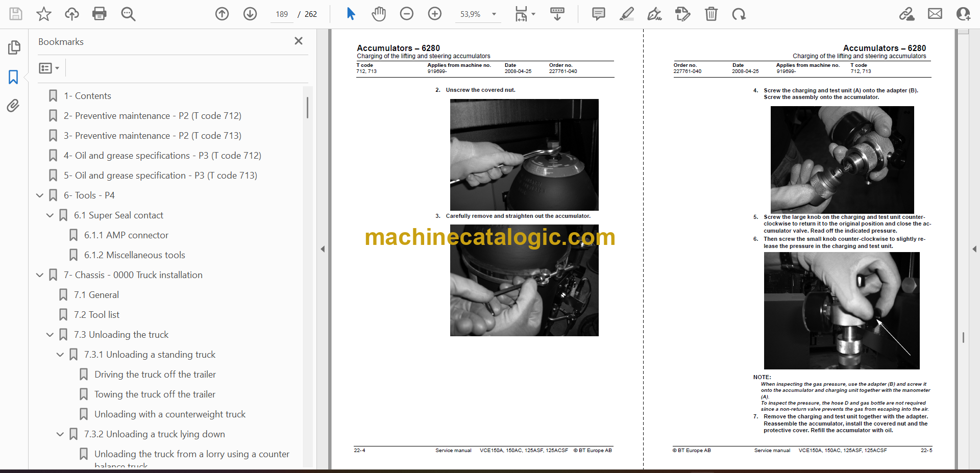Open bookmark Preventive maintenance P2 T code 712
Image resolution: width=980 pixels, height=473 pixels.
coord(152,115)
